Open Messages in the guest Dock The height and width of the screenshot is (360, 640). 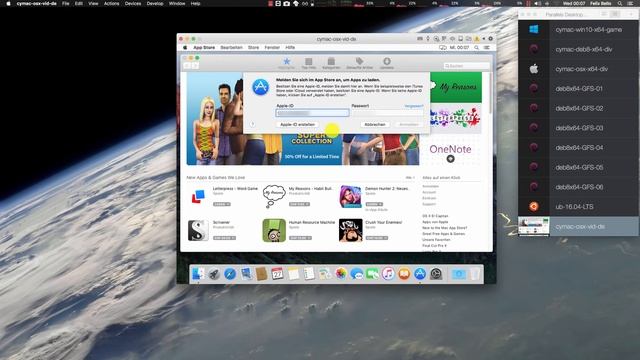[357, 274]
